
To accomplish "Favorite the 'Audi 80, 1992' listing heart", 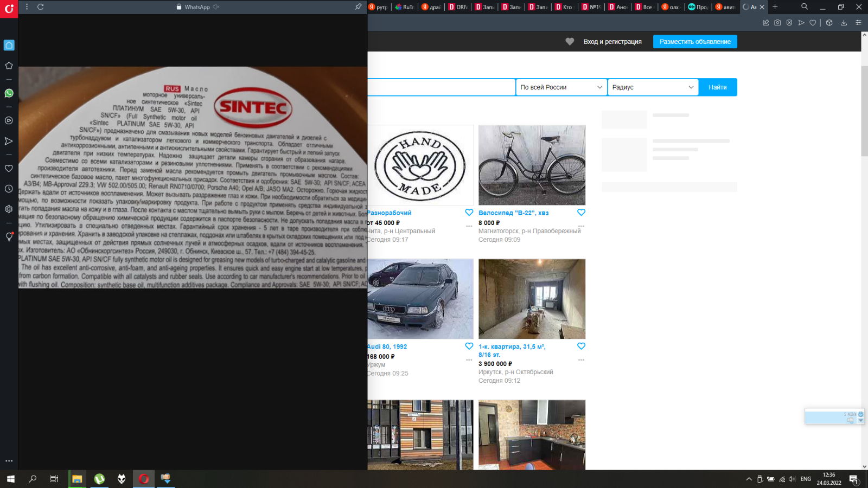I will coord(469,346).
